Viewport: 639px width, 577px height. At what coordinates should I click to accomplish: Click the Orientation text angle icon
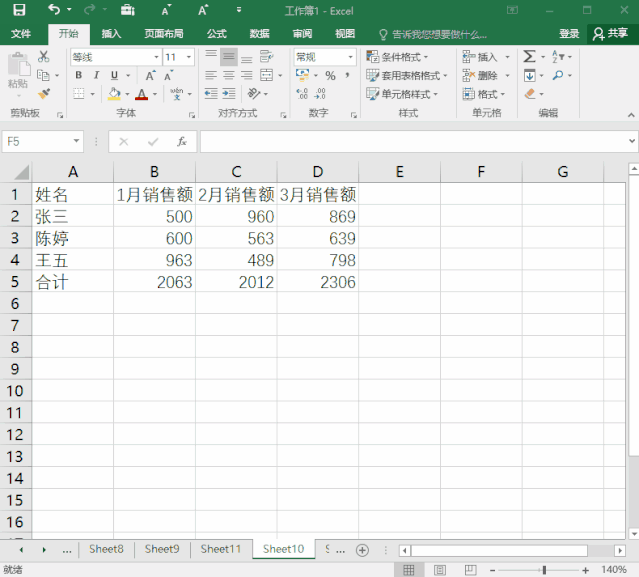click(x=253, y=94)
